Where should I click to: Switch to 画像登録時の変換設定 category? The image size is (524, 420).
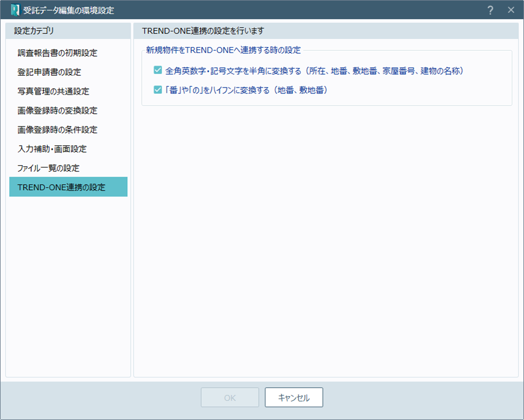[68, 110]
